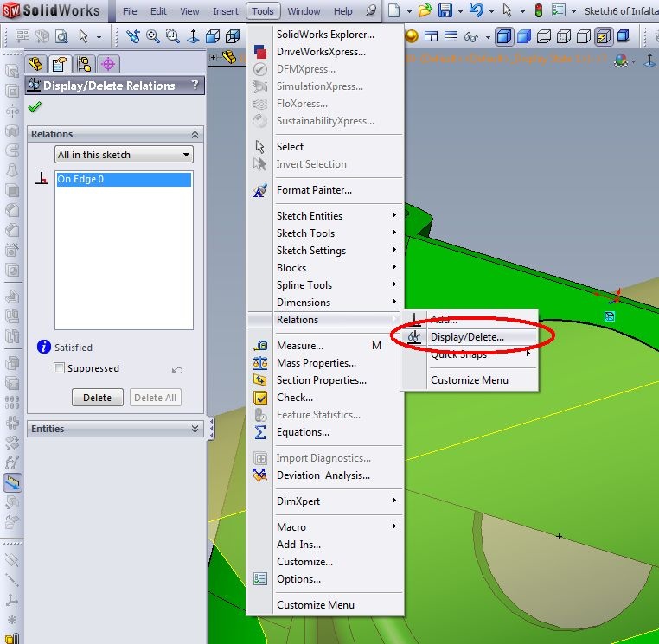659x644 pixels.
Task: Open the dropdown arrow beside Save icon
Action: click(x=460, y=11)
